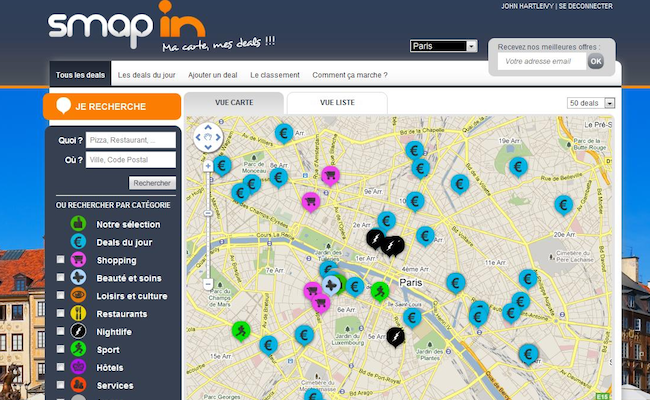Tick the Loisirs et culture checkbox
The image size is (650, 400).
[x=61, y=295]
